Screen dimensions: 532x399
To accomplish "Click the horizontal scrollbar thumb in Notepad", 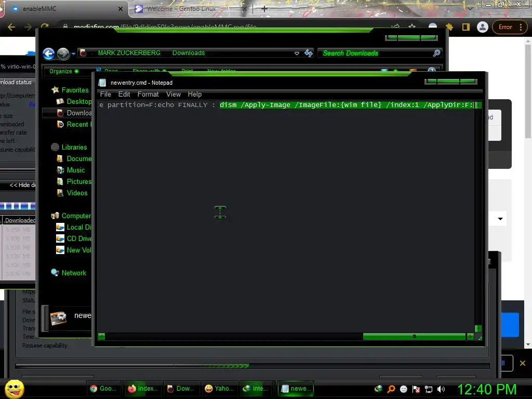I will point(414,337).
